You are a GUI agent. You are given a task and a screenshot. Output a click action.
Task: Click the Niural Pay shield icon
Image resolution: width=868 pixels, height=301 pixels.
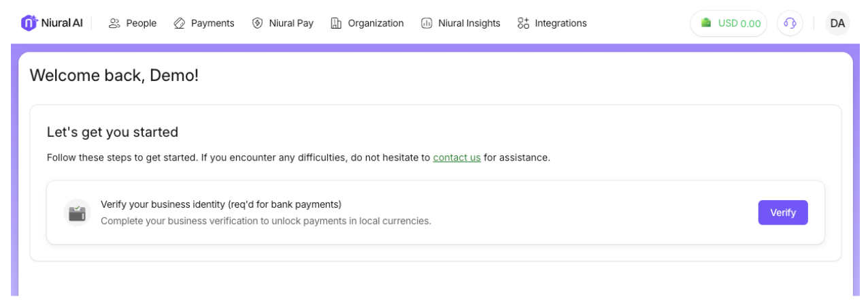pyautogui.click(x=257, y=23)
